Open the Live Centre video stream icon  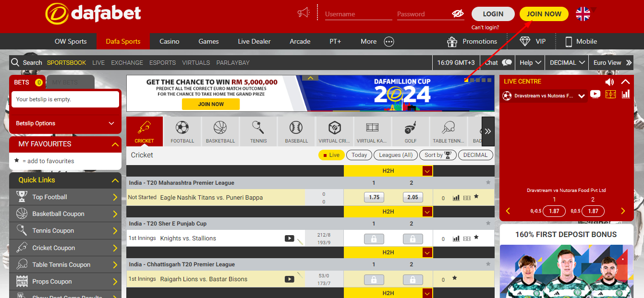coord(595,95)
